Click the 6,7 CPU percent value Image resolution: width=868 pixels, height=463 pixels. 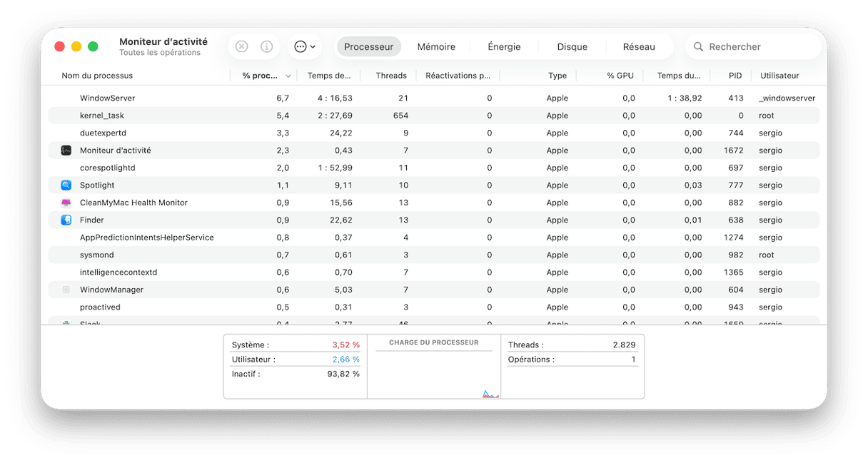pyautogui.click(x=283, y=98)
